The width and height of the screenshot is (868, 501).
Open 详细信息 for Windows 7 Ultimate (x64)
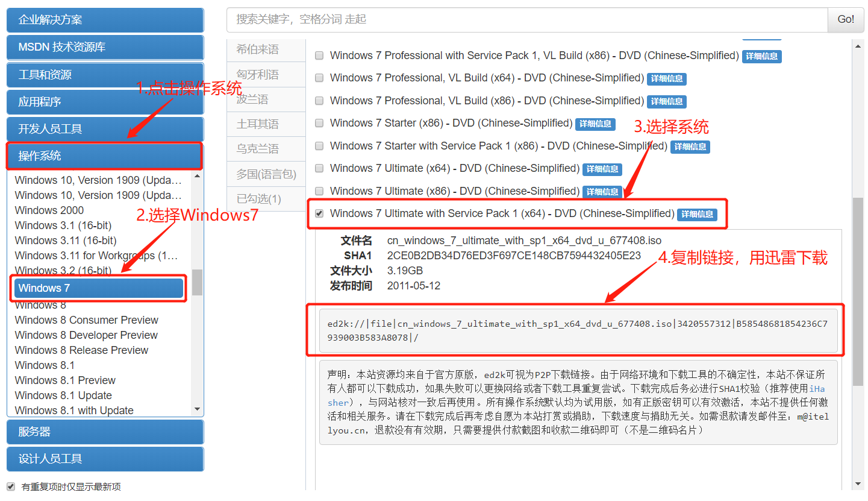point(602,169)
